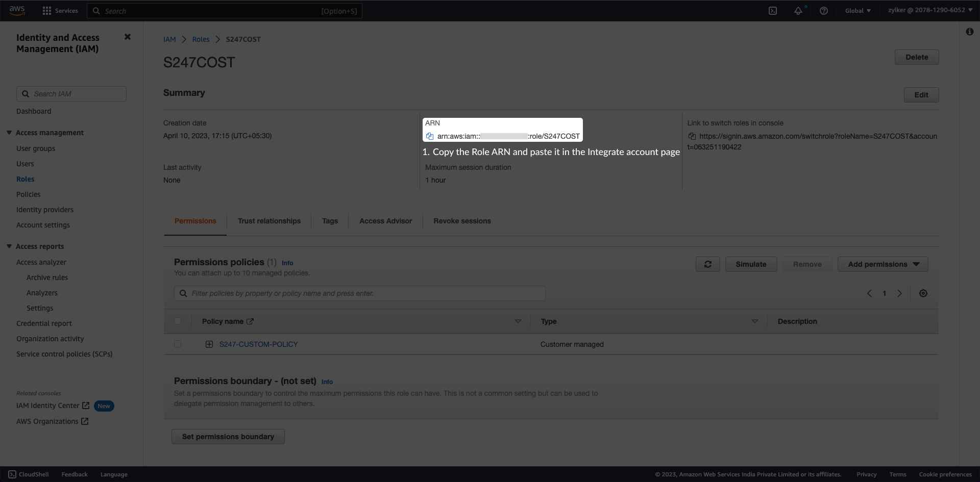
Task: Open the Global region dropdown
Action: (858, 11)
